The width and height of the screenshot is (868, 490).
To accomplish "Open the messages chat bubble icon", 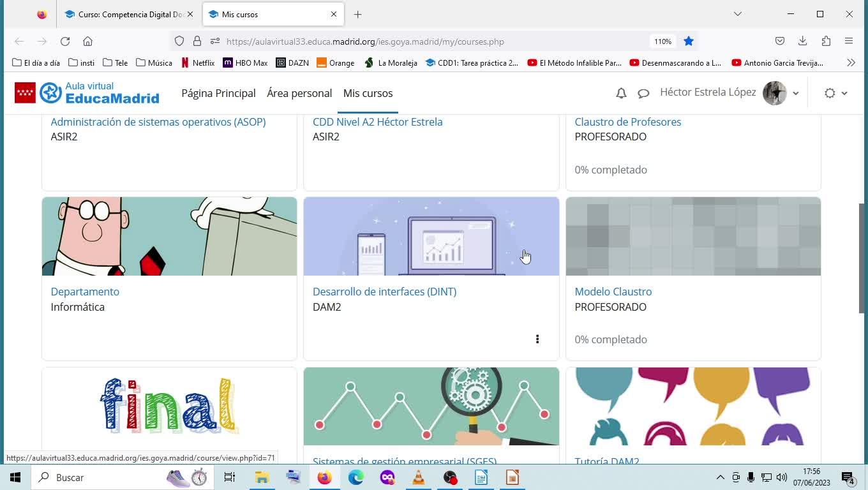I will tap(643, 93).
